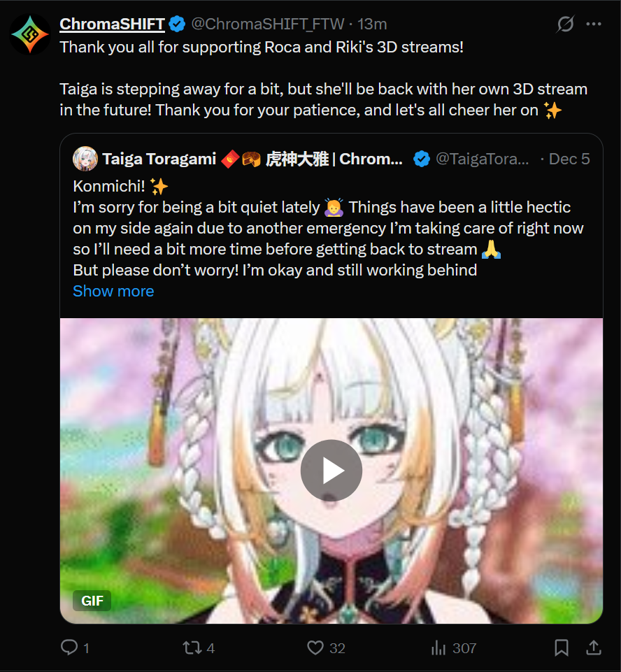Open the quoted tweet text starting Konmichi

(328, 228)
